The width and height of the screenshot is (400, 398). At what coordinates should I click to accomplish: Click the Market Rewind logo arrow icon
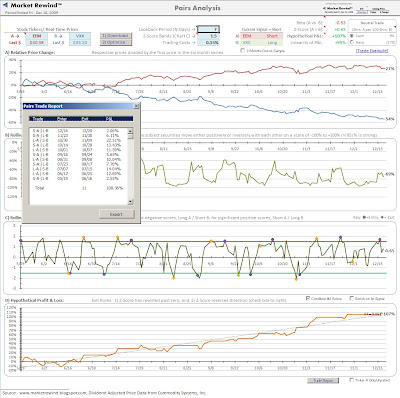click(x=5, y=5)
